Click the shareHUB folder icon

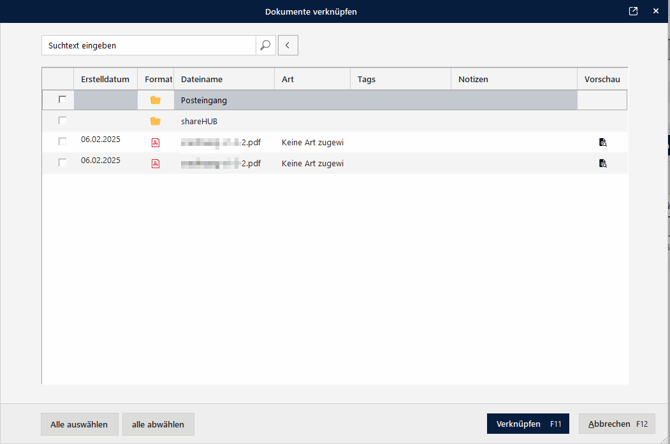pos(155,121)
